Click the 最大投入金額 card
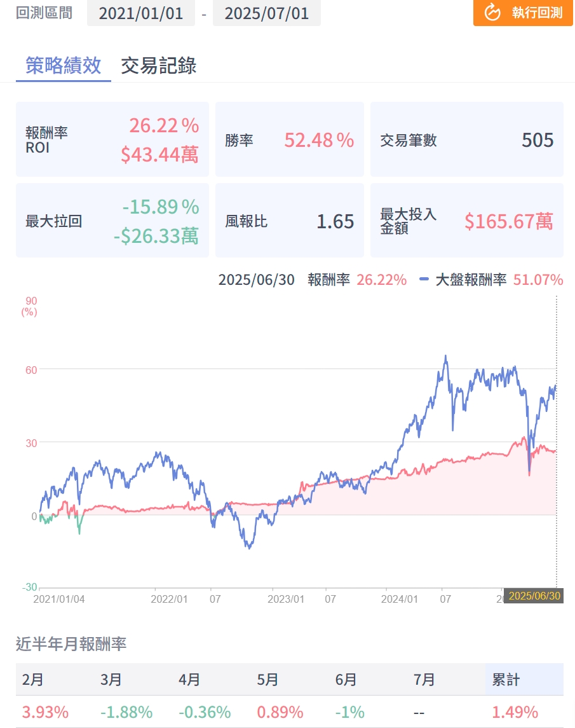This screenshot has width=575, height=728. [467, 221]
